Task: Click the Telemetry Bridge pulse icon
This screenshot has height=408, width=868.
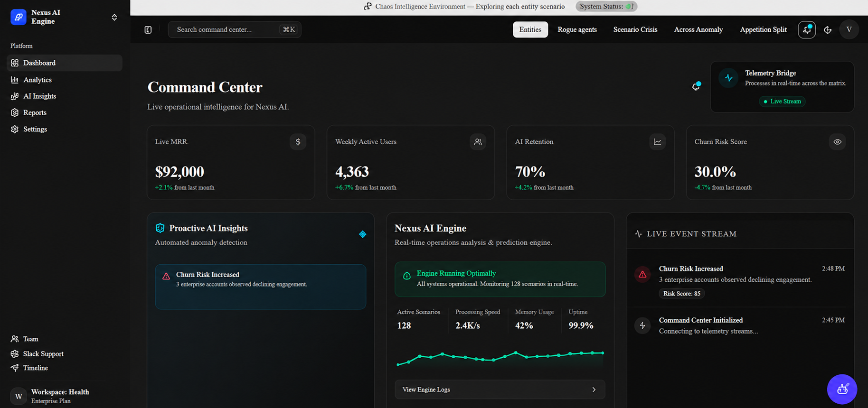Action: pos(728,78)
